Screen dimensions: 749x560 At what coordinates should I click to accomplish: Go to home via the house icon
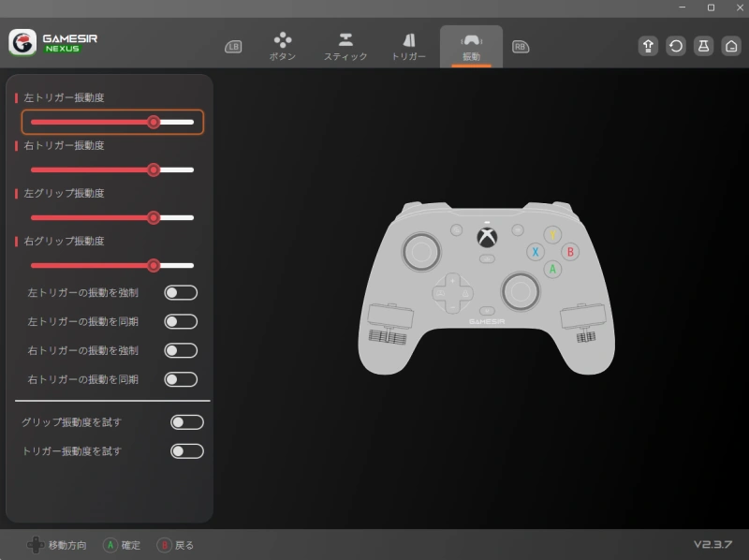point(731,46)
